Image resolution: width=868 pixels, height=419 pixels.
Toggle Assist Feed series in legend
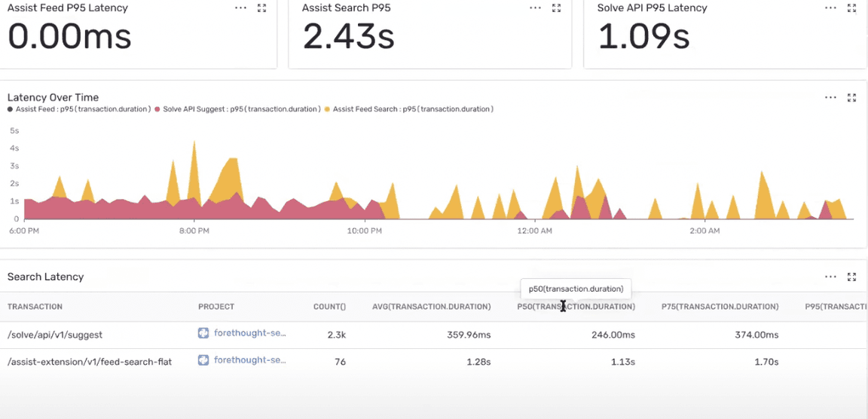click(79, 109)
